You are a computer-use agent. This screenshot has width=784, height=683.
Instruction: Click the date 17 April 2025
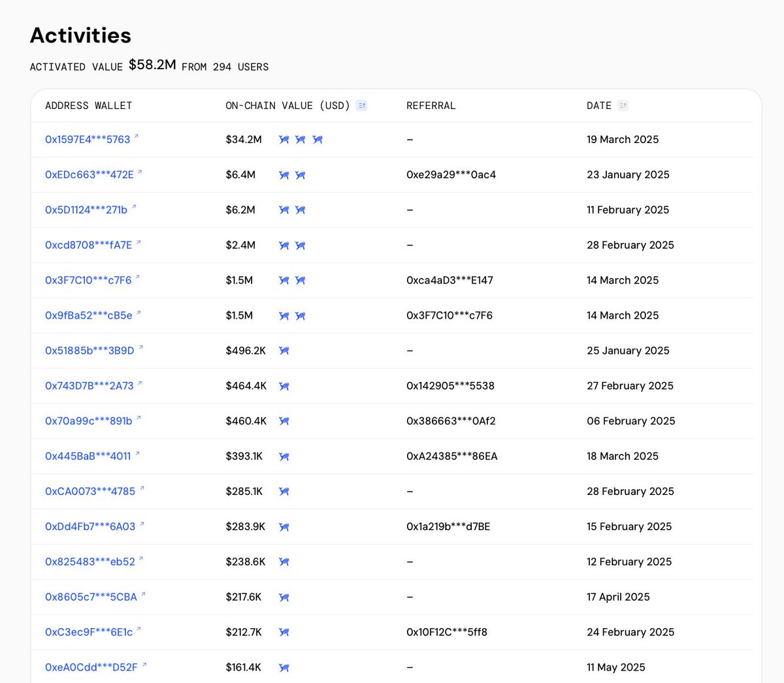[x=618, y=597]
